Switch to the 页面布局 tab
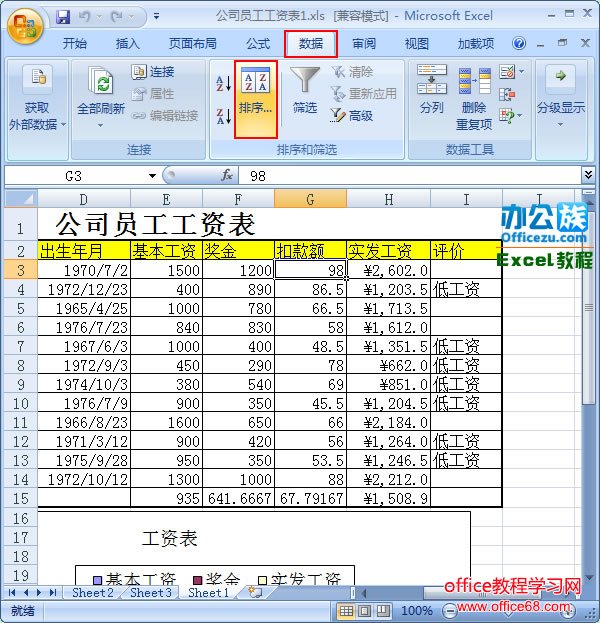Viewport: 600px width, 623px height. point(193,43)
